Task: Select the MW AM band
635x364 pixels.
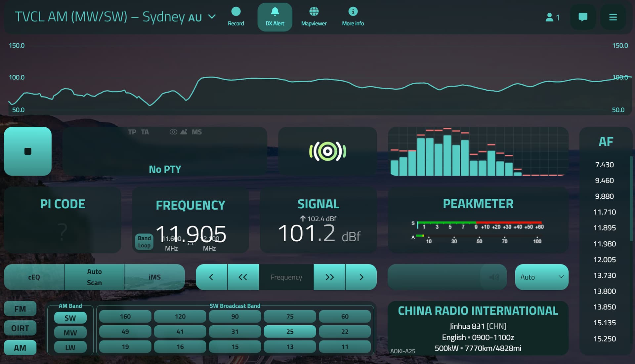Action: tap(70, 333)
